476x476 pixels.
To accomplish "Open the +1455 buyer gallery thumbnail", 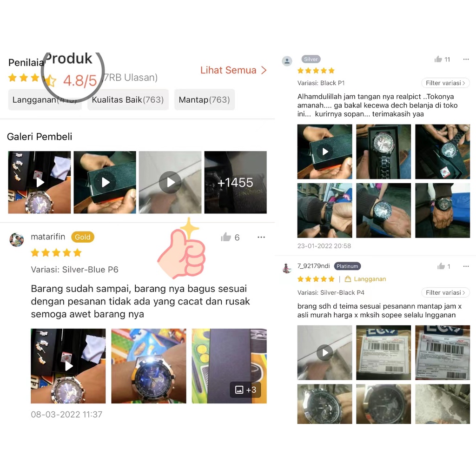I will point(235,182).
